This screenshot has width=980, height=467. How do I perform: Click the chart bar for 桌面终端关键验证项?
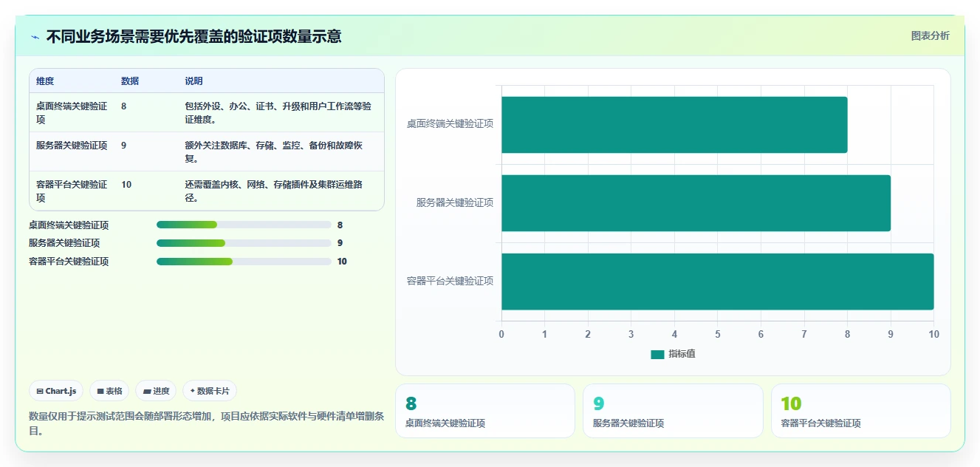(674, 125)
